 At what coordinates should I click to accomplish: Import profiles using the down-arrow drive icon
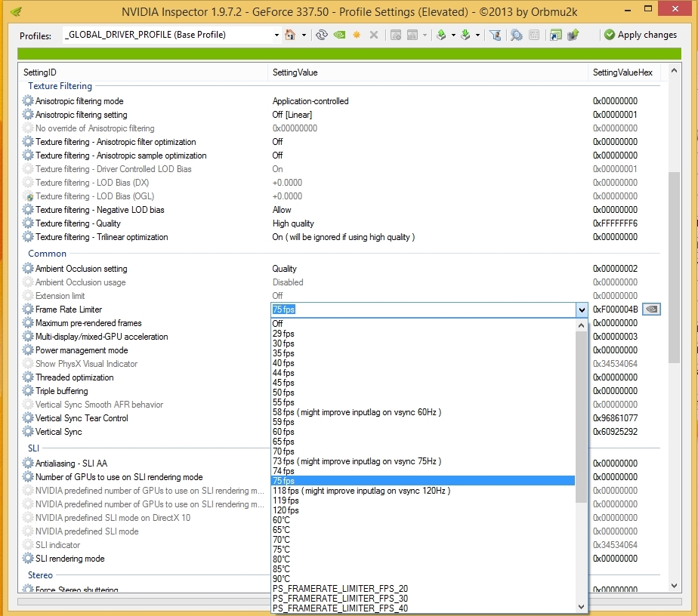click(x=465, y=35)
